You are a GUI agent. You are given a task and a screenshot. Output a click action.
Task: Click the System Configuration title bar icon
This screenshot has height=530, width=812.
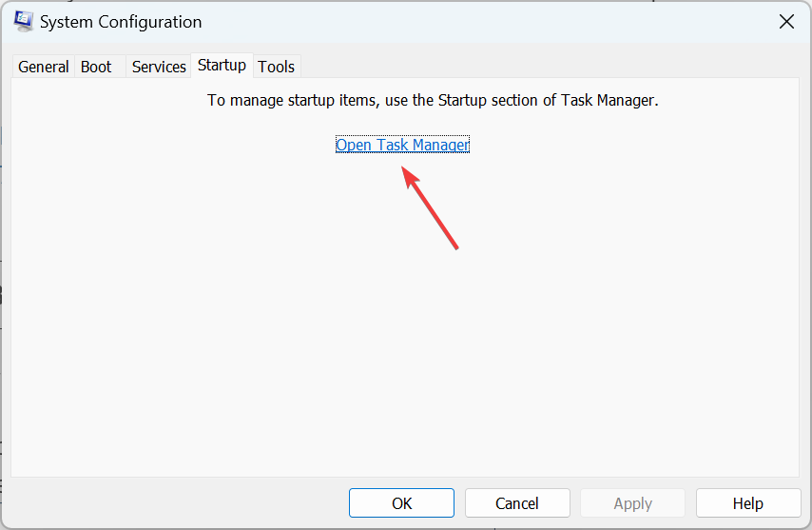click(24, 21)
